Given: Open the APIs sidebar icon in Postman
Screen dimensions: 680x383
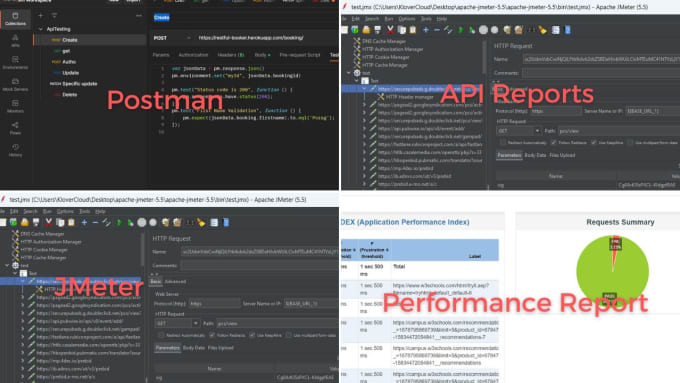Looking at the screenshot, I should tap(15, 40).
